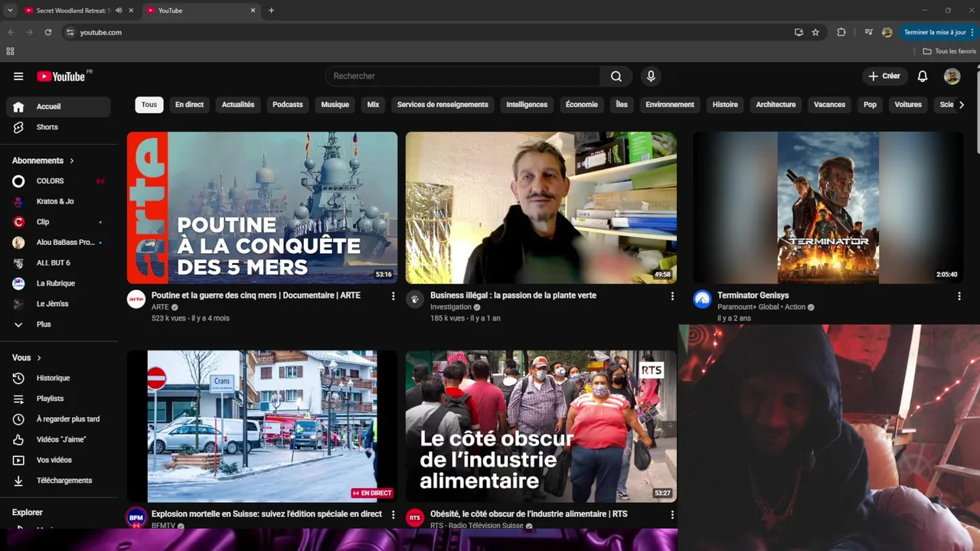This screenshot has height=551, width=980.
Task: Expand the Abonnements section
Action: [x=43, y=161]
